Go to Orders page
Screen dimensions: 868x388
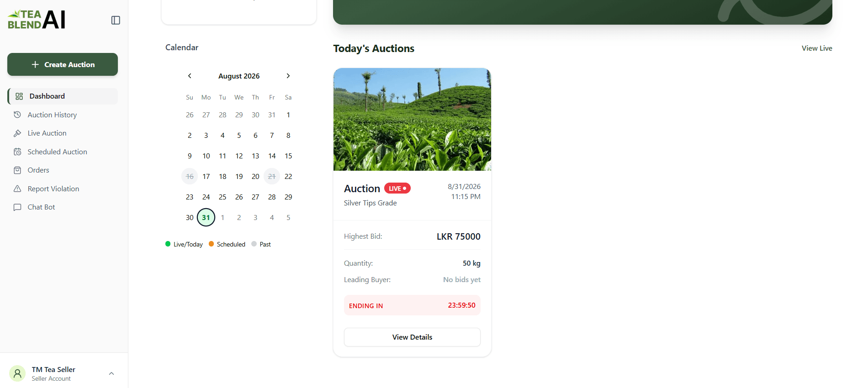pyautogui.click(x=63, y=170)
